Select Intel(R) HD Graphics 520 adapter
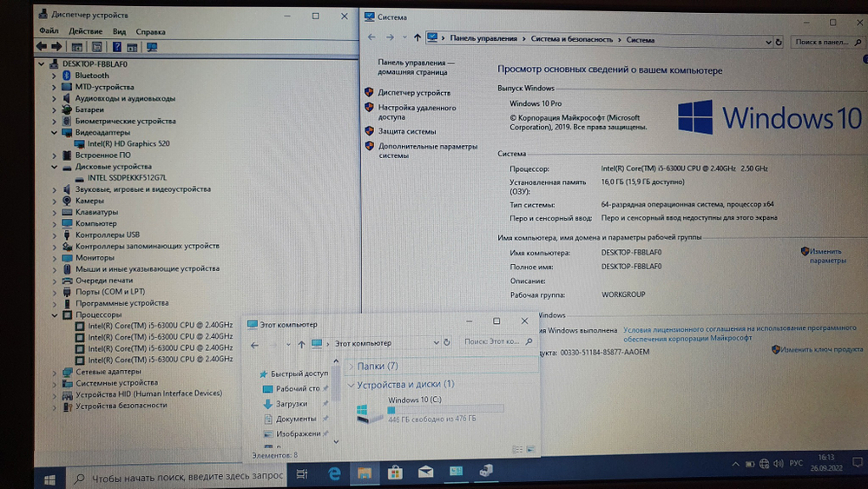868x489 pixels. coord(128,143)
